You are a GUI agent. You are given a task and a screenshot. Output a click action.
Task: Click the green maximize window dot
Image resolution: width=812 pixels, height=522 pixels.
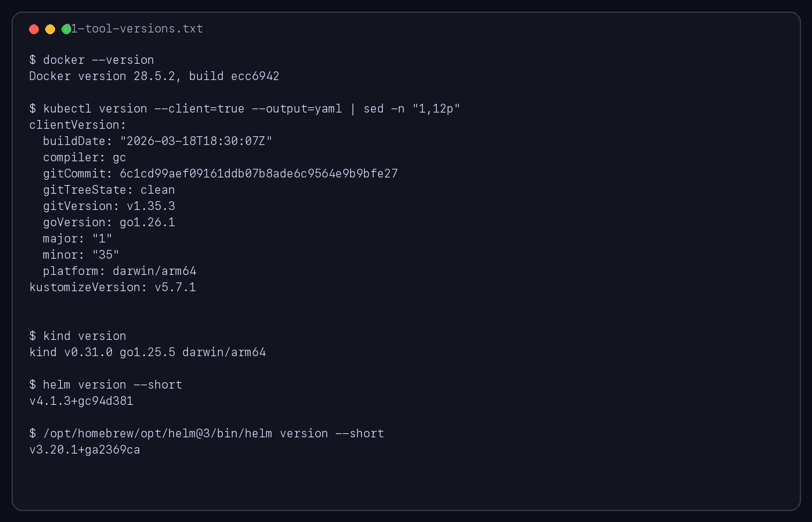click(66, 29)
